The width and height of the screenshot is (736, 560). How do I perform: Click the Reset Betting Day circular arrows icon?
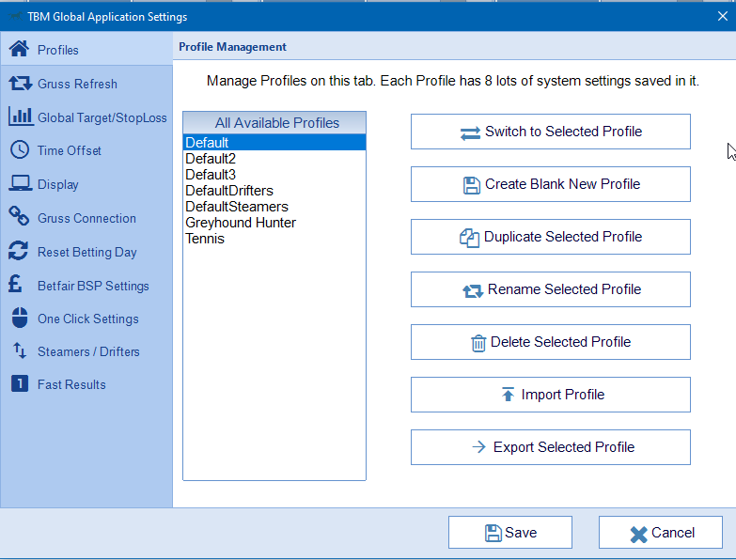click(x=19, y=251)
